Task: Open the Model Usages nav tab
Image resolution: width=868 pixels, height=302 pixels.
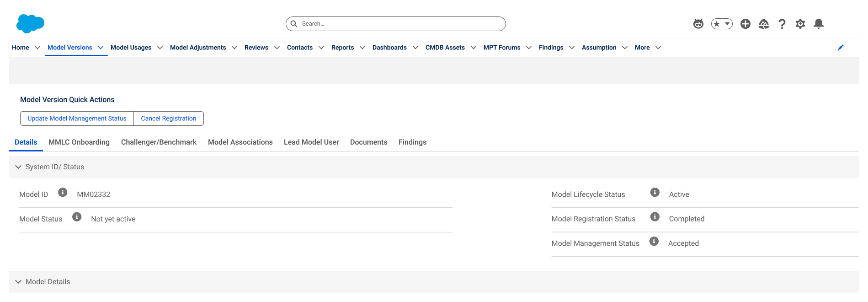Action: point(131,48)
